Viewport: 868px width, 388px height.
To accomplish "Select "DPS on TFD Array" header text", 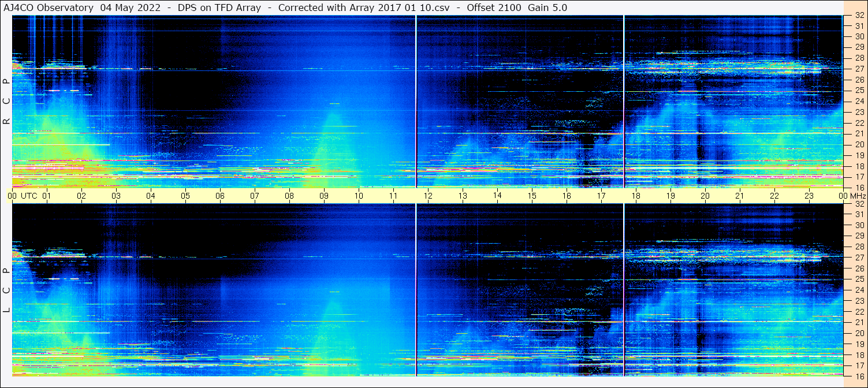I will coord(219,8).
